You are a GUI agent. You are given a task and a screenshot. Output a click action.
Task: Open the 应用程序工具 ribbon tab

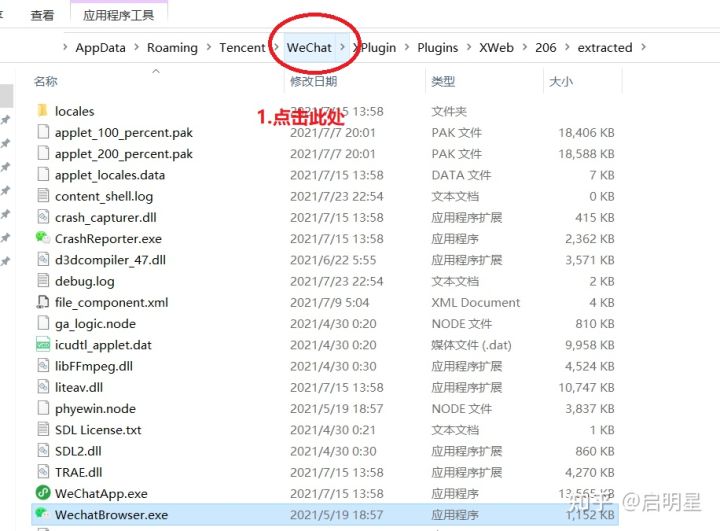(x=118, y=15)
